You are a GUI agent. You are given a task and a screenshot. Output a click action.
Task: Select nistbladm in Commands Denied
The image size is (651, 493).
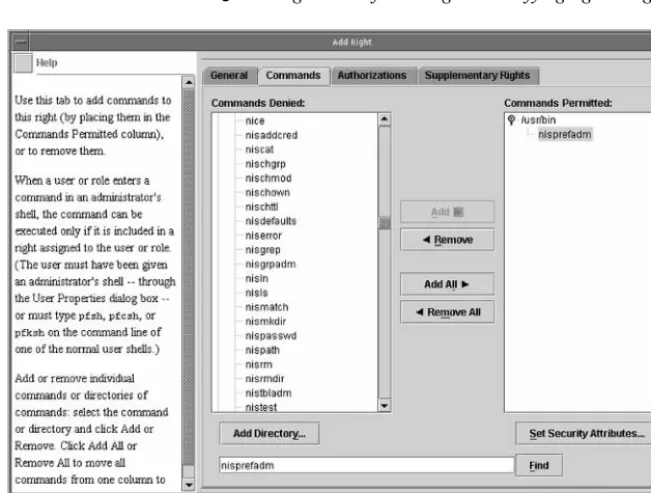pos(268,393)
